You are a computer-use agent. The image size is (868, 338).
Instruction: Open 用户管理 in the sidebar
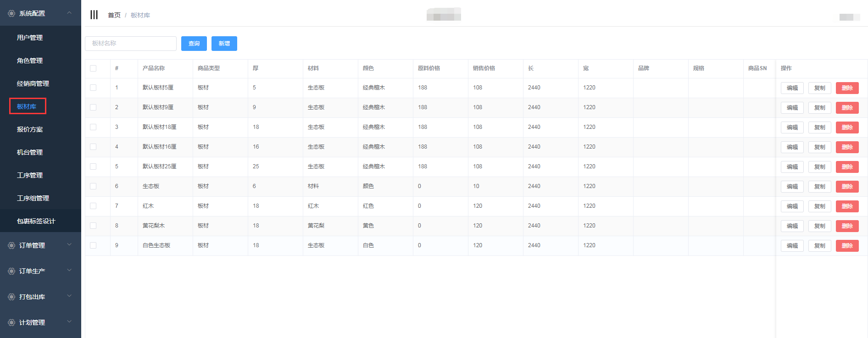[30, 38]
